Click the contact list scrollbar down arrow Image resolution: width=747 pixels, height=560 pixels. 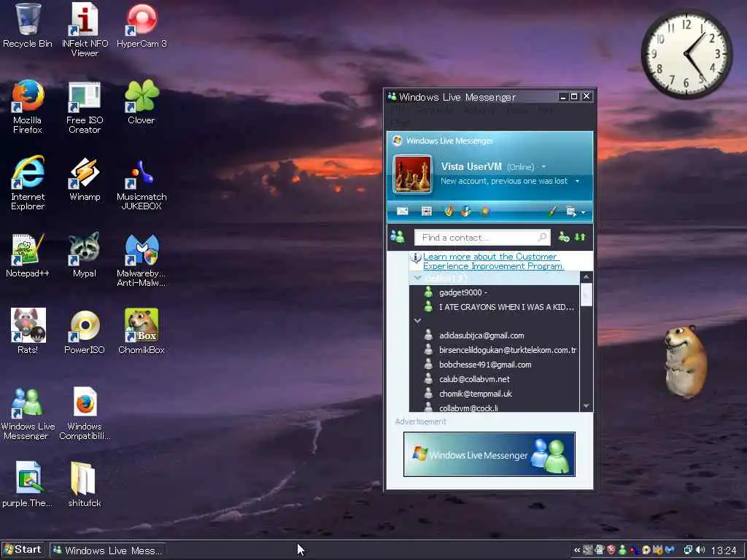586,406
